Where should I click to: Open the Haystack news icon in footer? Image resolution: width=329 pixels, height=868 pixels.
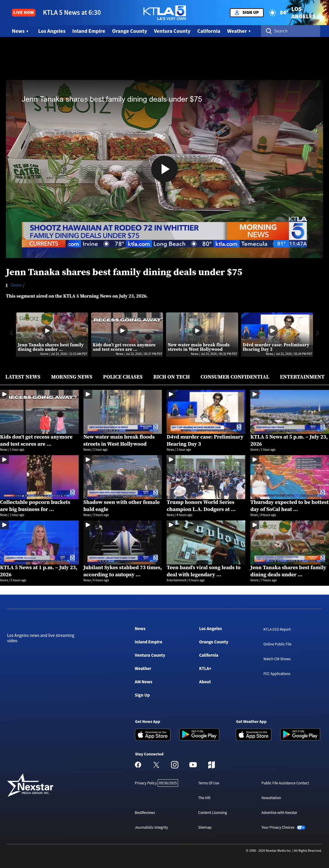(211, 765)
